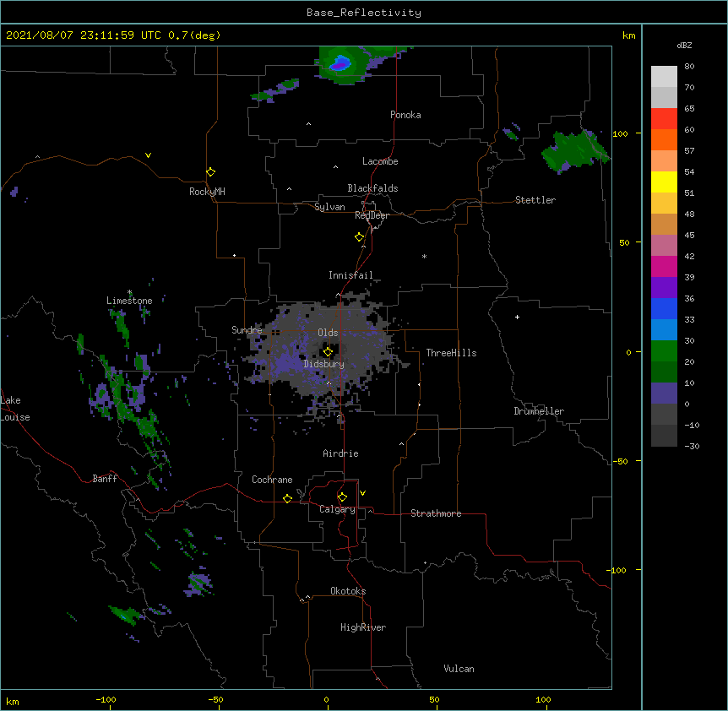Image resolution: width=728 pixels, height=711 pixels.
Task: Select the yellow diamond marker between Olds and Didsbury
Action: coord(328,352)
